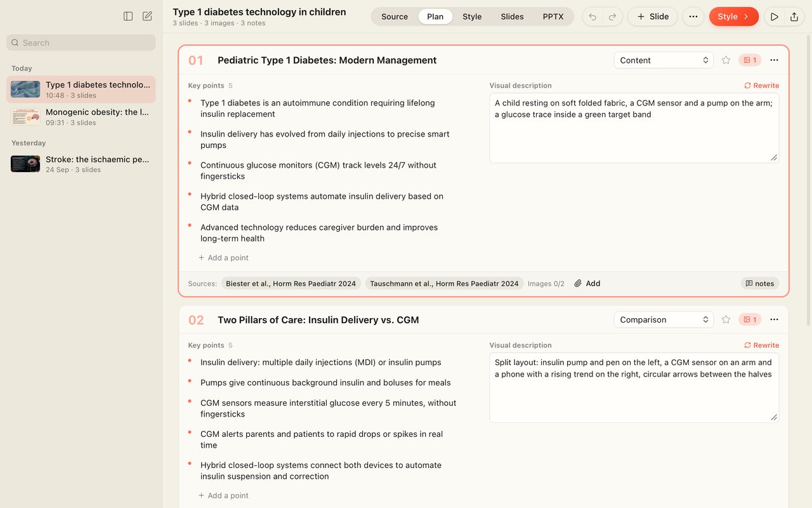The image size is (812, 508).
Task: Open slide 01 image count badge
Action: pyautogui.click(x=750, y=60)
